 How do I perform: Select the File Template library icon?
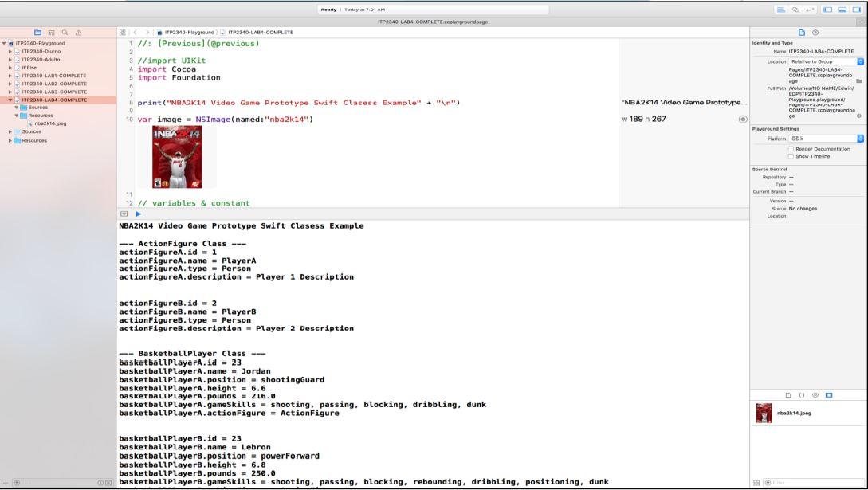pyautogui.click(x=788, y=394)
